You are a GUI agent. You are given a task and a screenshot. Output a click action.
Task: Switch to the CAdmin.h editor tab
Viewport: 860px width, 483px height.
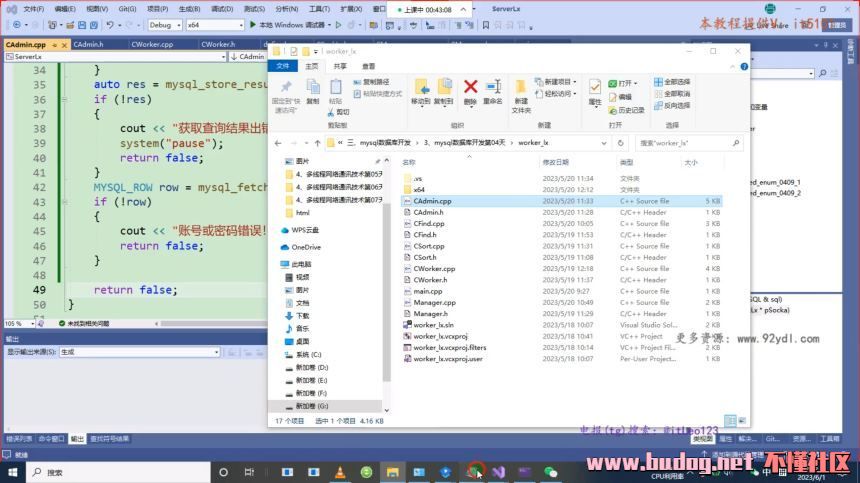tap(89, 44)
